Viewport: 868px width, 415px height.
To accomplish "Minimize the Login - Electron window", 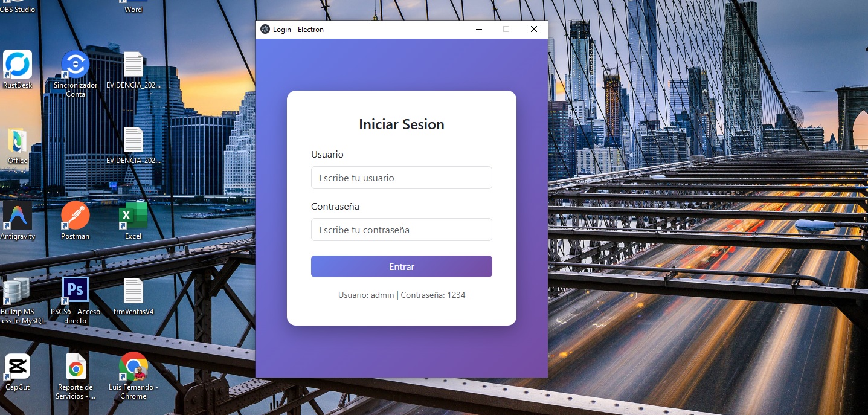I will pyautogui.click(x=479, y=29).
